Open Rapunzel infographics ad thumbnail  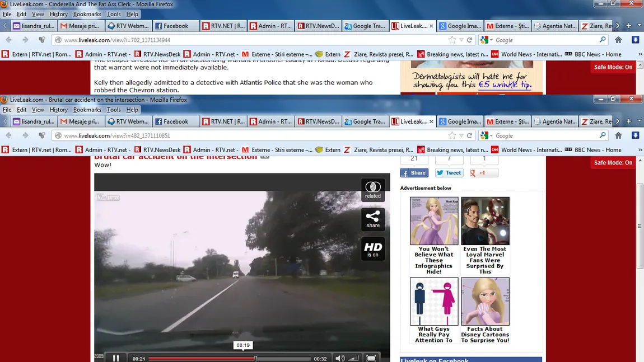coord(433,221)
